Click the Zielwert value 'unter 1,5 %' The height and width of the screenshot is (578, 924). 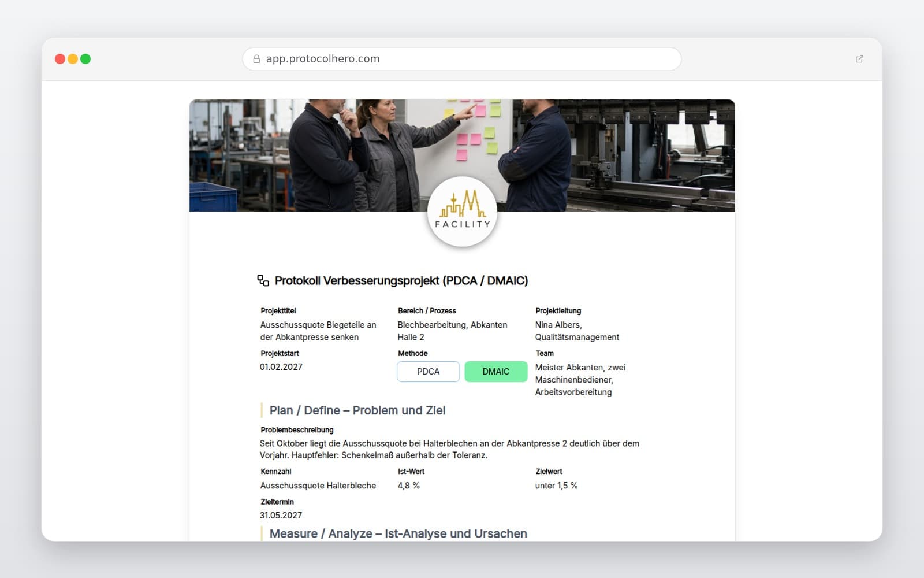556,486
